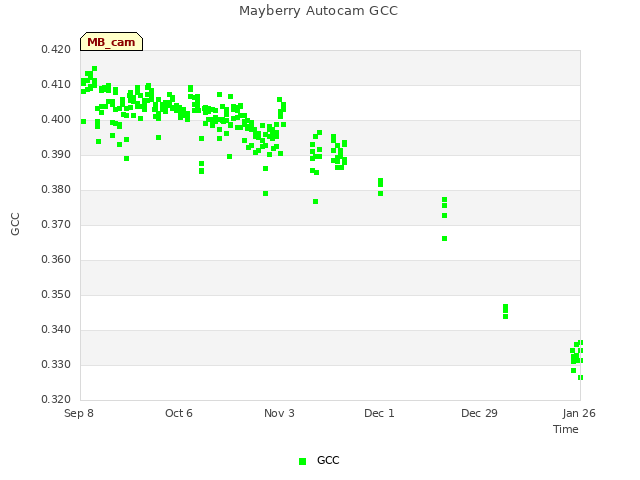Image resolution: width=640 pixels, height=480 pixels.
Task: Click the GCC legend text label
Action: click(328, 460)
